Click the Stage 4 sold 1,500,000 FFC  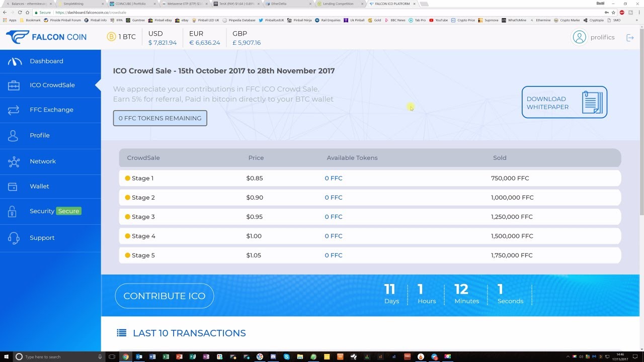tap(512, 236)
